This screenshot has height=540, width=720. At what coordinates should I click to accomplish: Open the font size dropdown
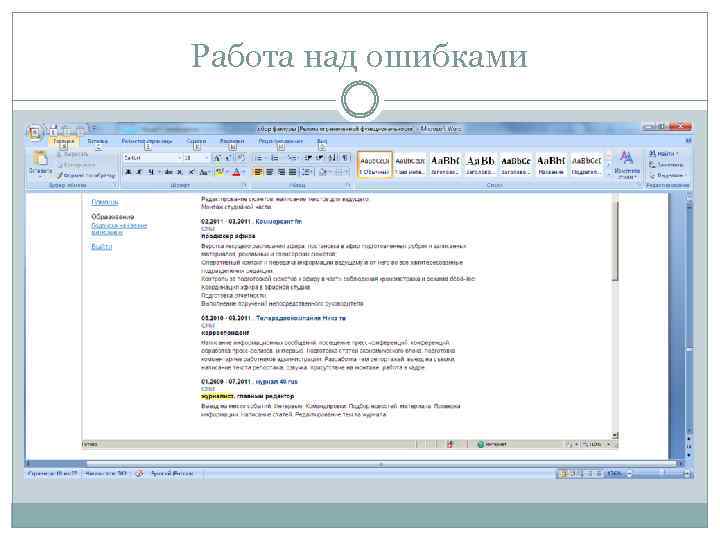[206, 158]
